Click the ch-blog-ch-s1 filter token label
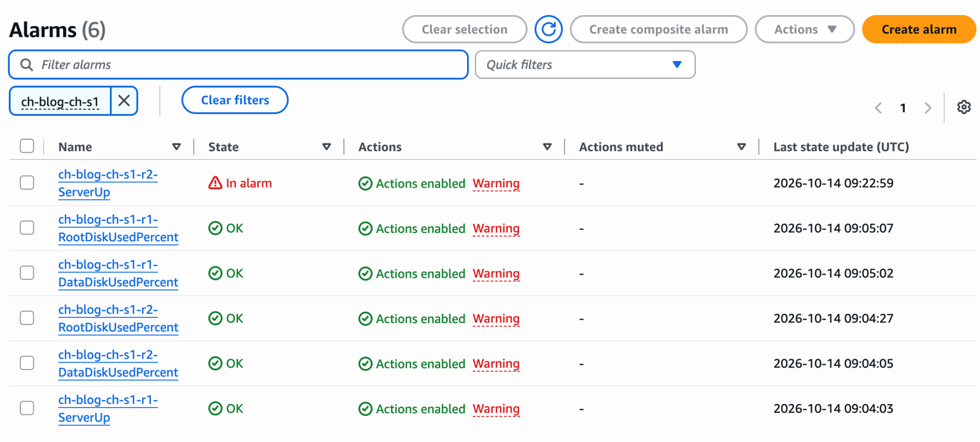The image size is (980, 442). pyautogui.click(x=60, y=101)
